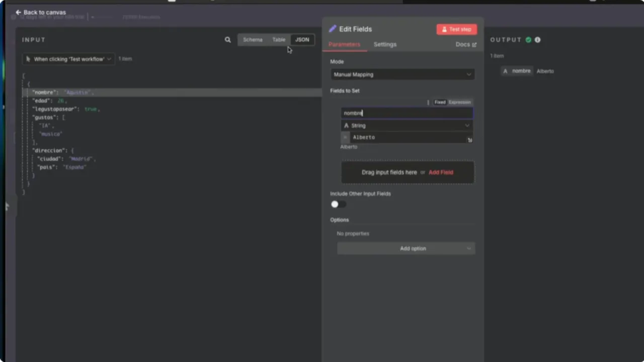This screenshot has width=644, height=362.
Task: Click the Alberto value in the OUTPUT panel
Action: tap(545, 71)
